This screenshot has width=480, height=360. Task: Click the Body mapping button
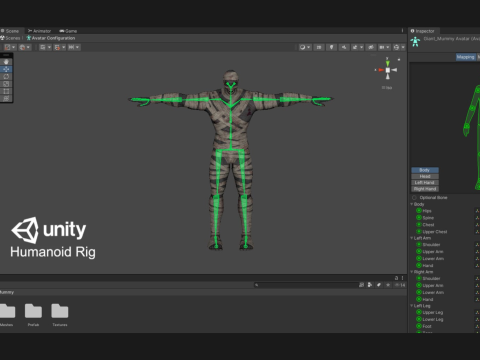tap(425, 170)
